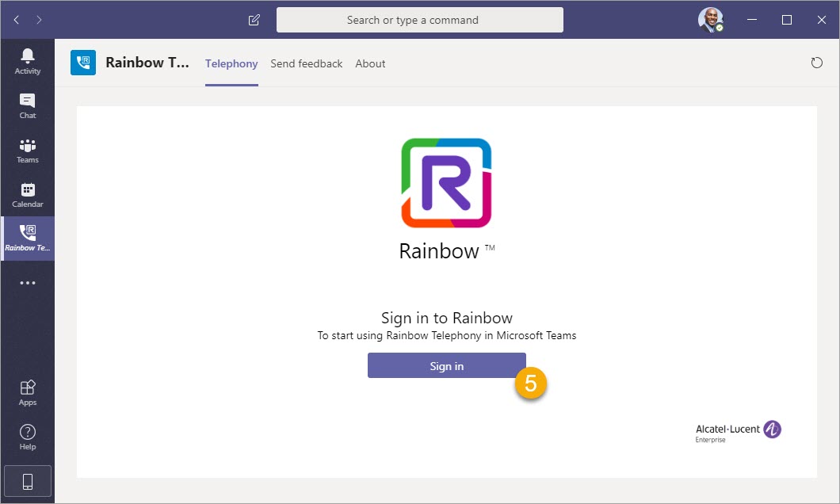
Task: Click the Rainbow Telephony app header icon
Action: click(x=83, y=63)
